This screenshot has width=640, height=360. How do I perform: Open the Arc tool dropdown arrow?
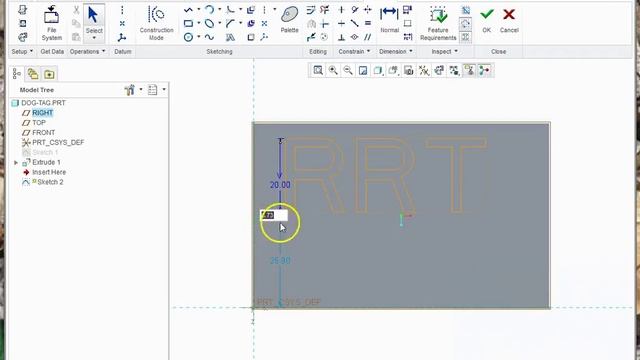click(219, 9)
